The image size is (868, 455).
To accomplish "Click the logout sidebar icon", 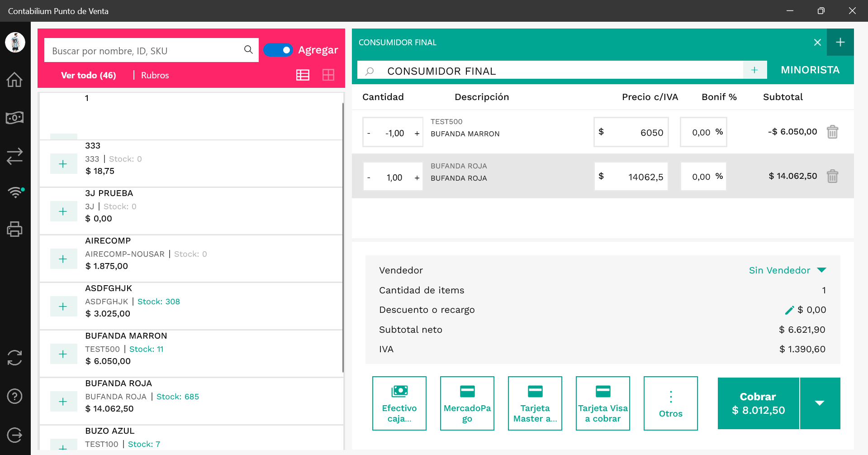I will point(14,435).
